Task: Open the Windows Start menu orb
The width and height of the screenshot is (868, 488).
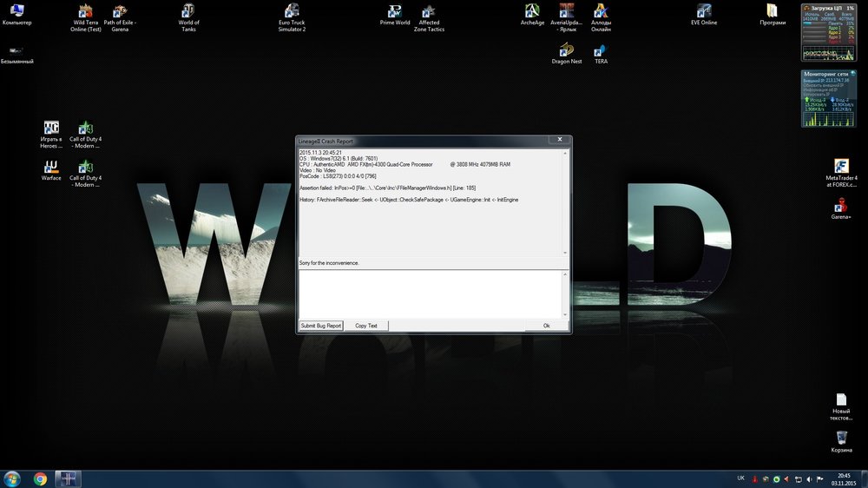Action: (13, 478)
